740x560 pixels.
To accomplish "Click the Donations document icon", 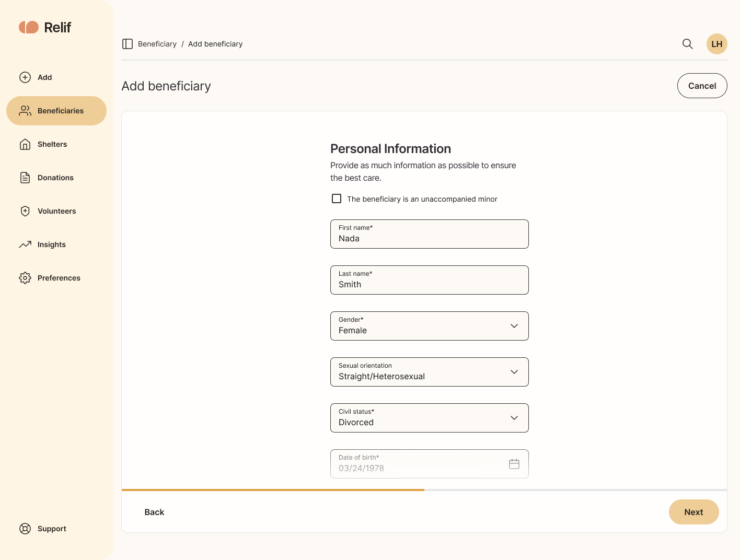I will pos(25,178).
